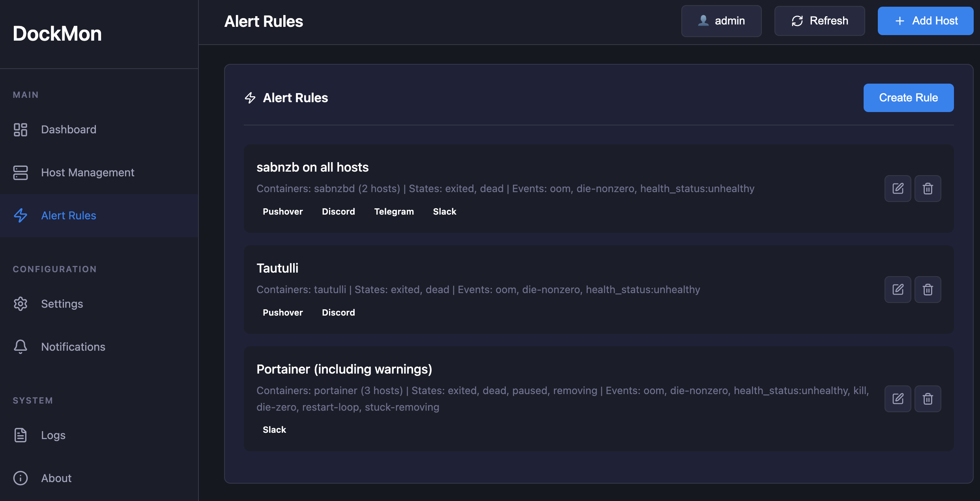This screenshot has width=980, height=501.
Task: Select Alert Rules in the sidebar
Action: (68, 215)
